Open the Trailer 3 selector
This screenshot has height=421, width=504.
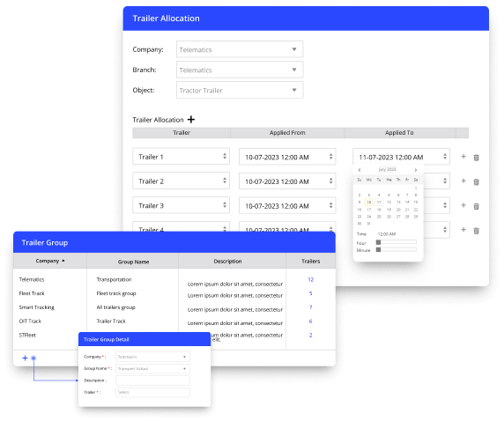[x=181, y=205]
